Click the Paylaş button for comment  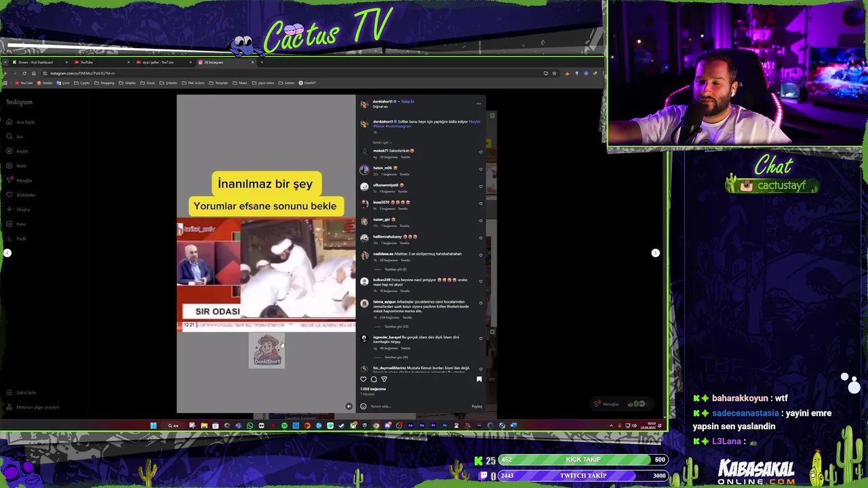click(477, 407)
